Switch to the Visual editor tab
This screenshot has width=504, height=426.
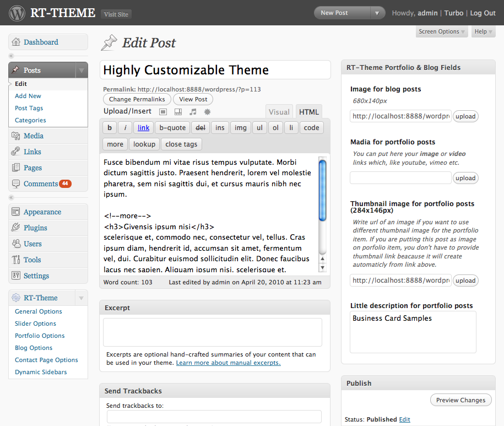coord(279,112)
